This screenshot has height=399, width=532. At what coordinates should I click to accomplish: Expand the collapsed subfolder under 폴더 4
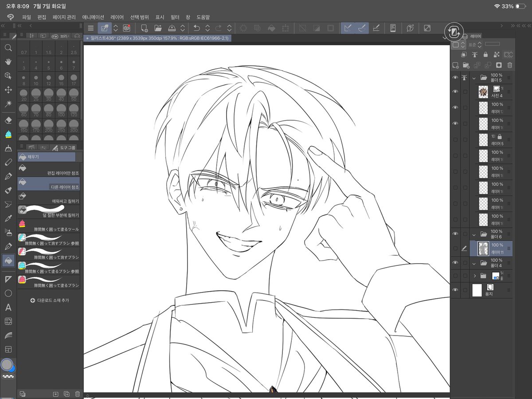(474, 276)
